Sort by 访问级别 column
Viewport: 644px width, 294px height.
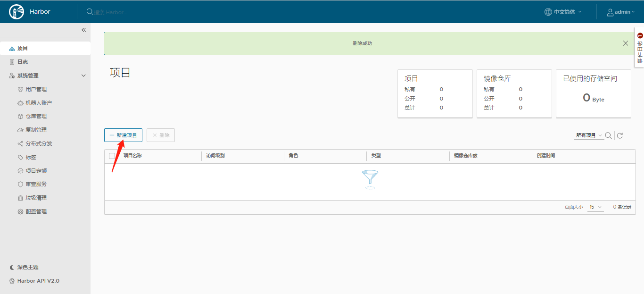pos(215,156)
